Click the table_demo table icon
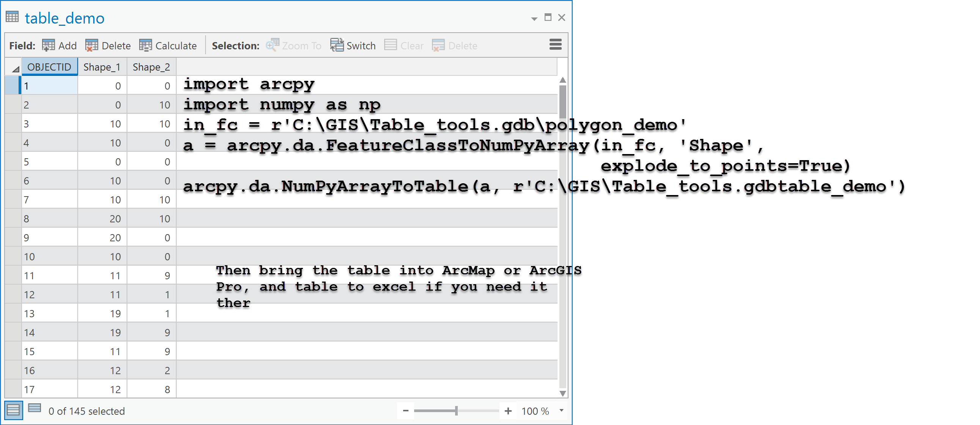 click(x=12, y=17)
